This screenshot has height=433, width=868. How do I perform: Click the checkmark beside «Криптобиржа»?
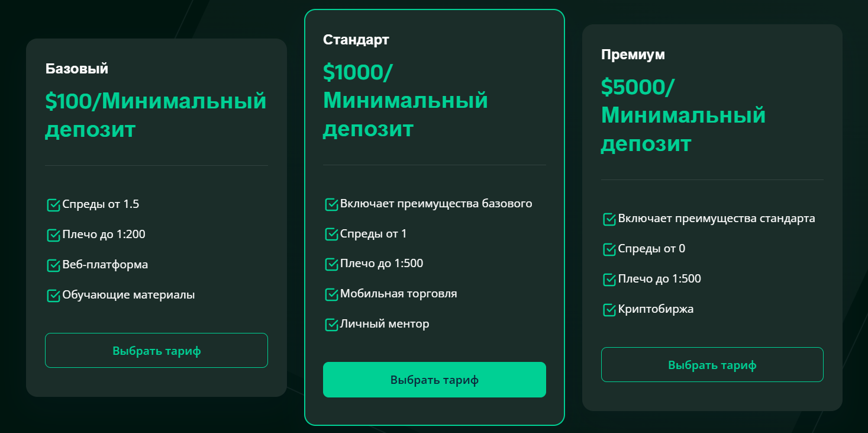click(609, 309)
